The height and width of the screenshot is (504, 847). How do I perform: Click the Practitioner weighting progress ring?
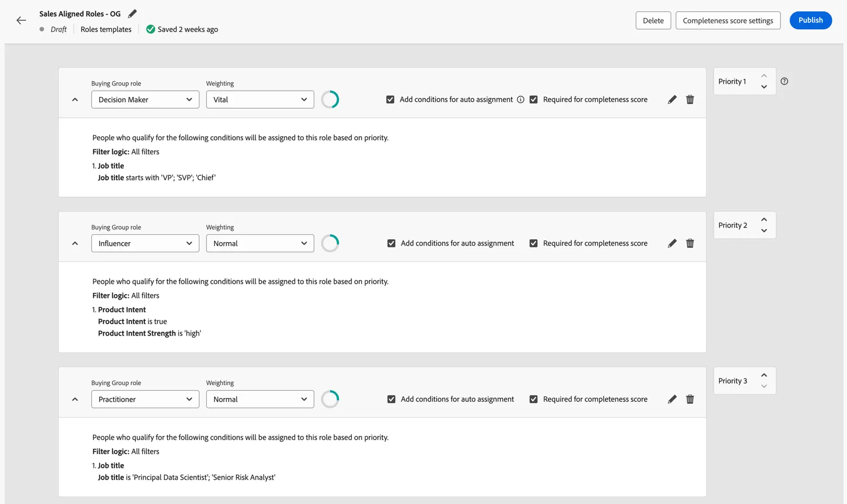(x=330, y=399)
